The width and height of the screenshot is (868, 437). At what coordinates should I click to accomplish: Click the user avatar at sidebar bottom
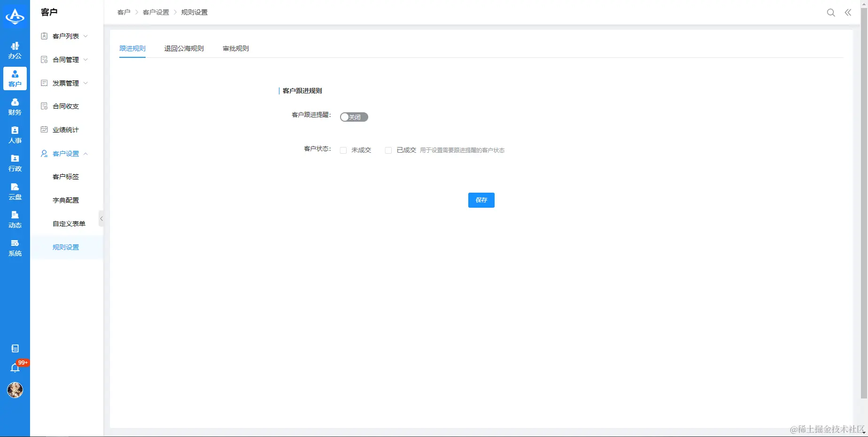tap(15, 390)
